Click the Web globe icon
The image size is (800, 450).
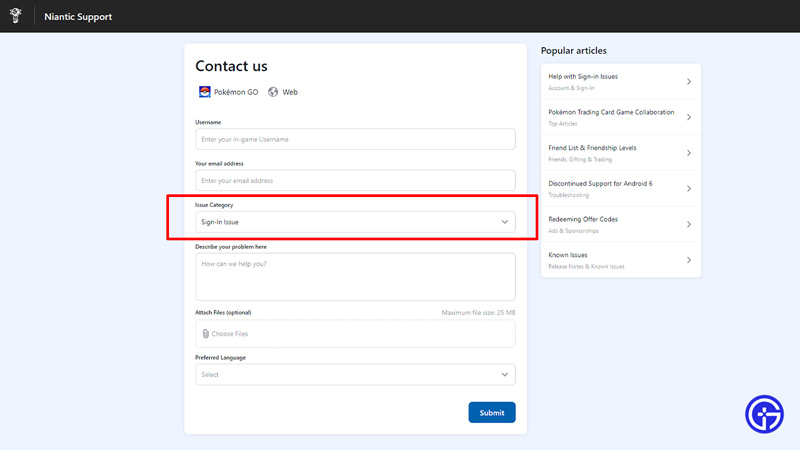point(273,92)
